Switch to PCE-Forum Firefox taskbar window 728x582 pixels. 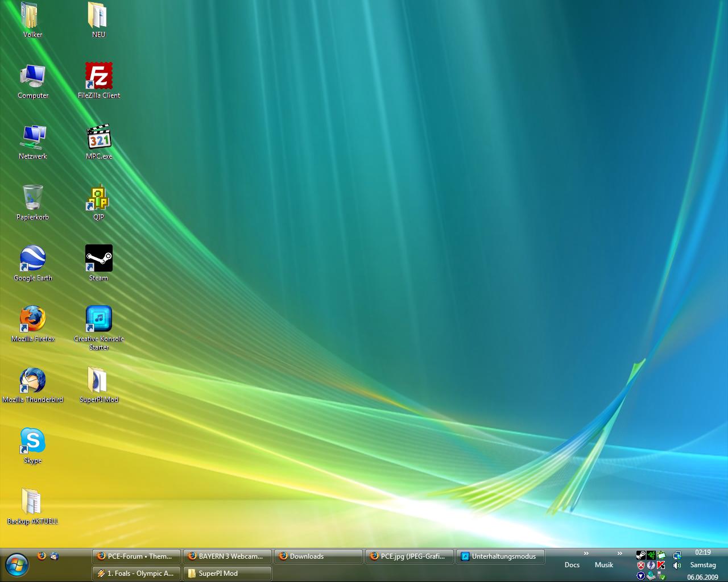click(136, 556)
